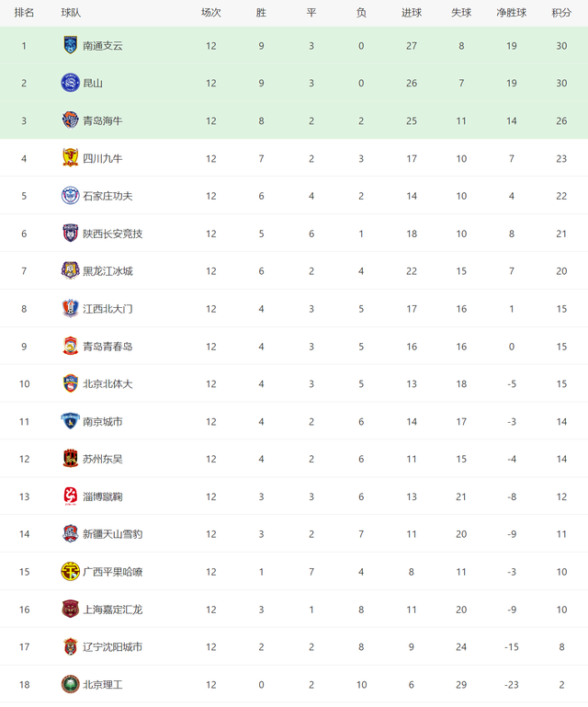
Task: Click the 进球 column header
Action: [412, 13]
